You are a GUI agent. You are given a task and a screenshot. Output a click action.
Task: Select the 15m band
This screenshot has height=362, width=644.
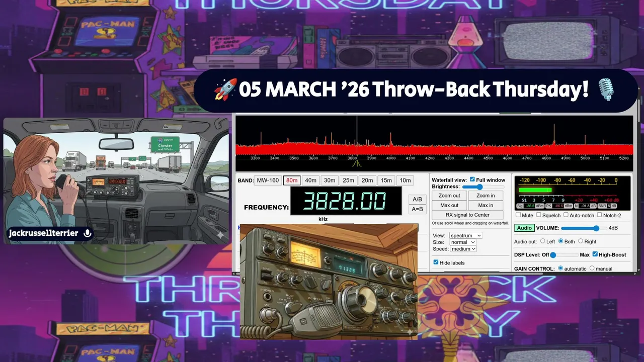point(386,180)
